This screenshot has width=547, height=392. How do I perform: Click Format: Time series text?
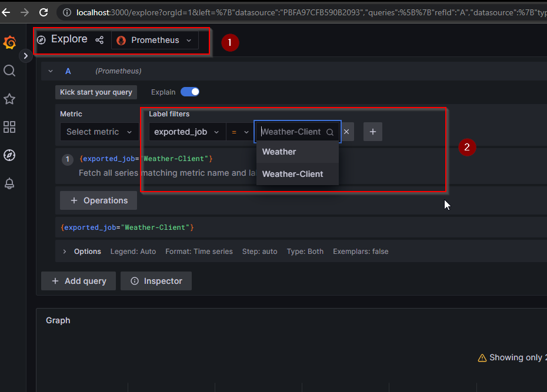pos(199,252)
